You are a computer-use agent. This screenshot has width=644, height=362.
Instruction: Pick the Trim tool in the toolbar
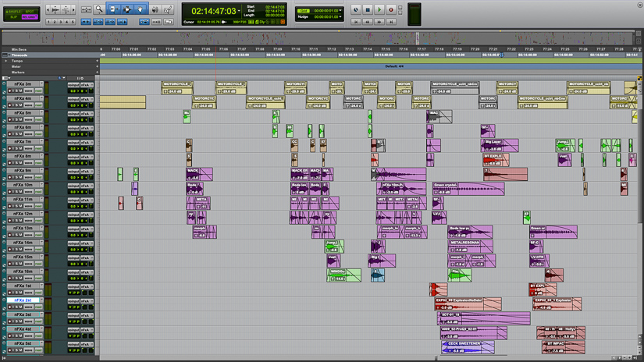pyautogui.click(x=113, y=9)
